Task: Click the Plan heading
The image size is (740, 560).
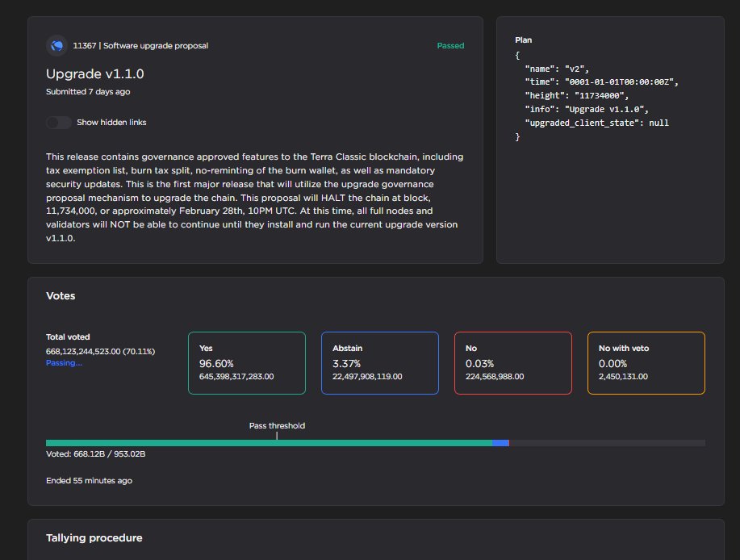Action: tap(524, 40)
